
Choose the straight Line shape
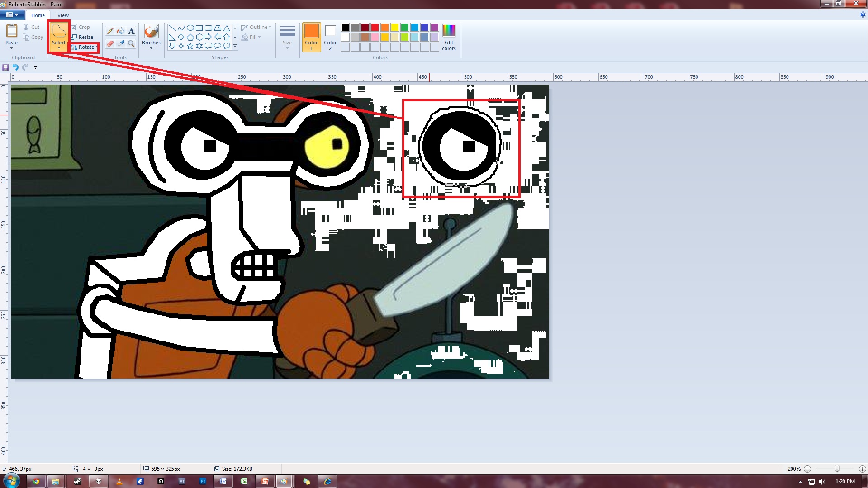coord(172,28)
